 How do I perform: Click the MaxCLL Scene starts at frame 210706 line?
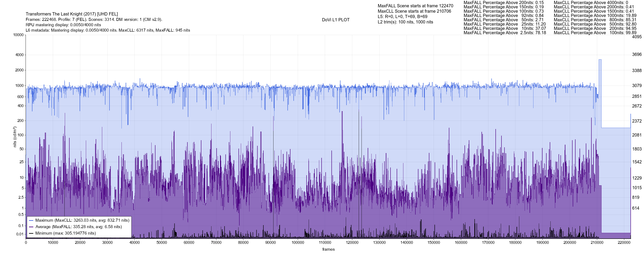click(414, 11)
